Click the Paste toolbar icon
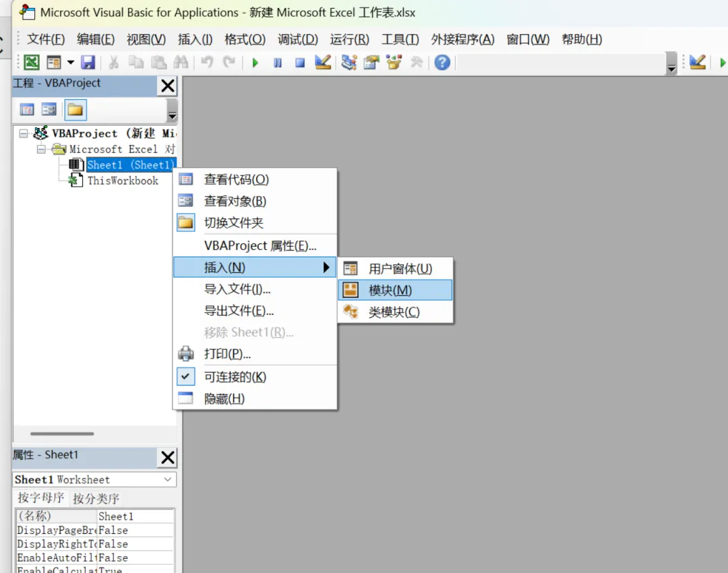This screenshot has width=728, height=573. pos(158,62)
